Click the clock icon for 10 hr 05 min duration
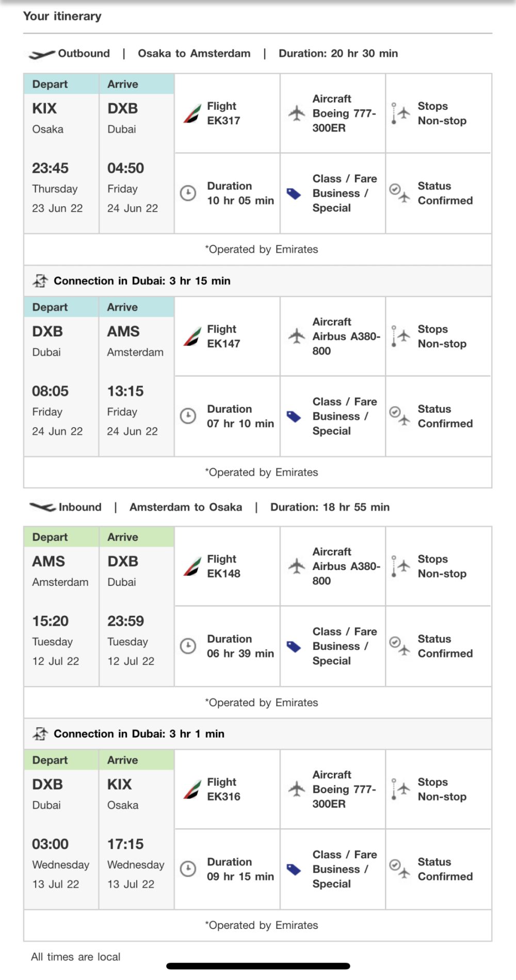Screen dimensions: 516x980 click(x=188, y=193)
